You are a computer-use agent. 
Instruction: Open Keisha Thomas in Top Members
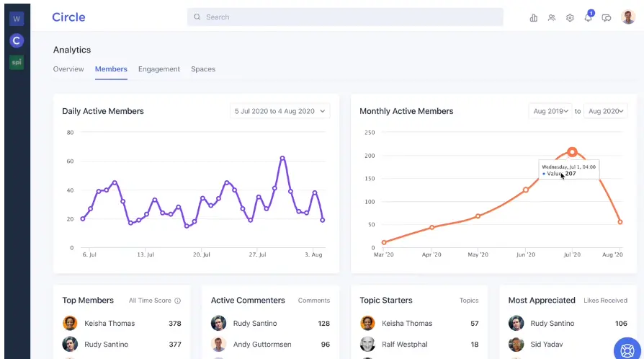tap(109, 323)
